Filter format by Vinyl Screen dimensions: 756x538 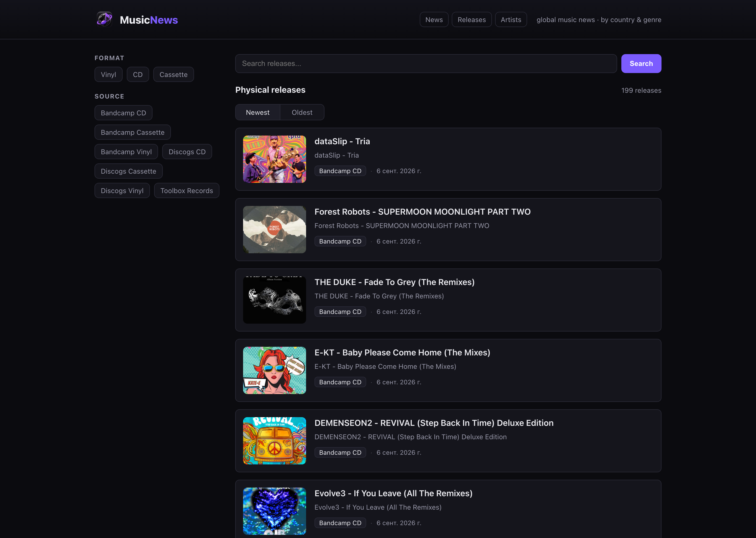pyautogui.click(x=108, y=75)
